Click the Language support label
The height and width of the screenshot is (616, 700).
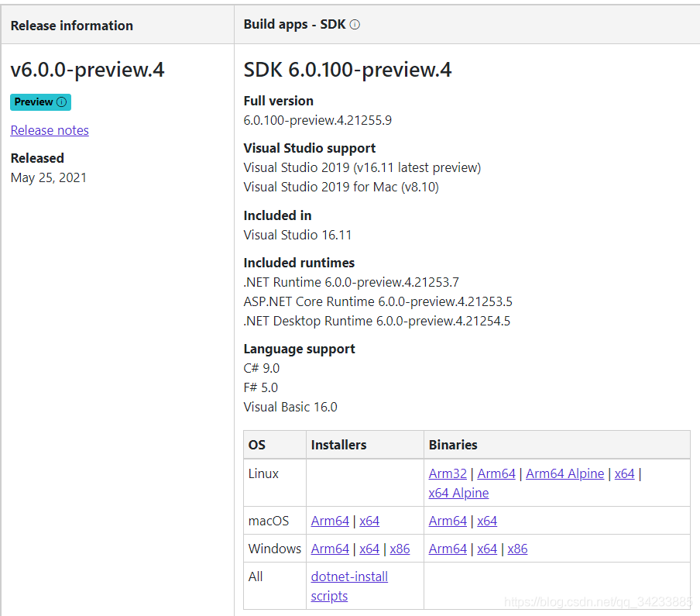tap(299, 349)
